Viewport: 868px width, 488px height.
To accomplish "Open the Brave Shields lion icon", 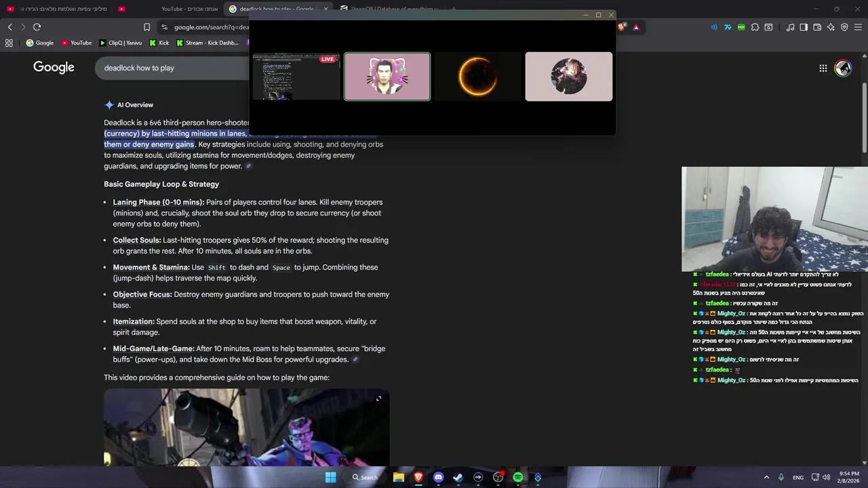I will coord(622,27).
